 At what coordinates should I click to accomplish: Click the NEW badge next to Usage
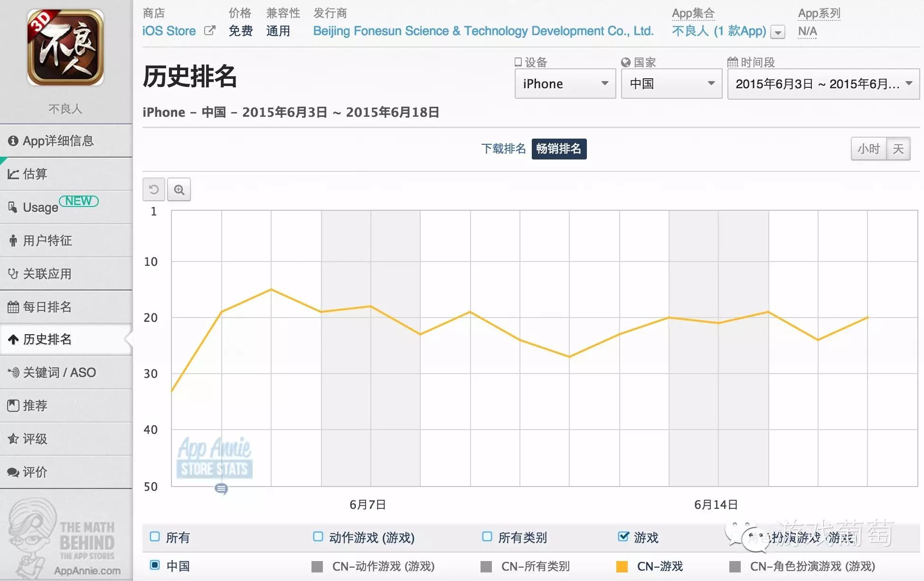coord(79,201)
